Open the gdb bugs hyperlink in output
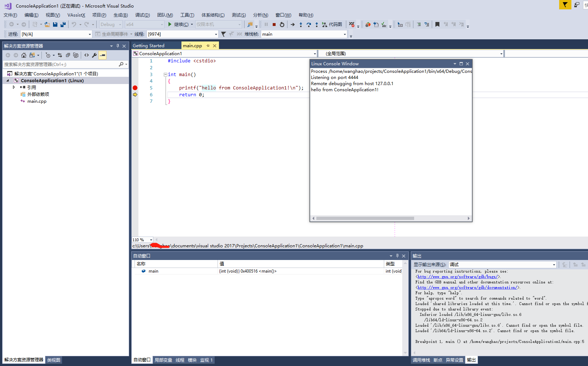This screenshot has width=588, height=366. [458, 277]
